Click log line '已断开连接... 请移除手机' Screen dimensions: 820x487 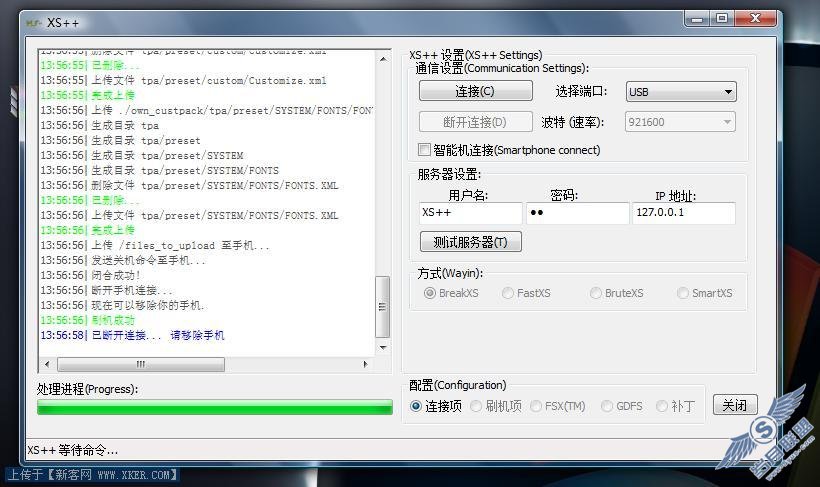point(132,335)
